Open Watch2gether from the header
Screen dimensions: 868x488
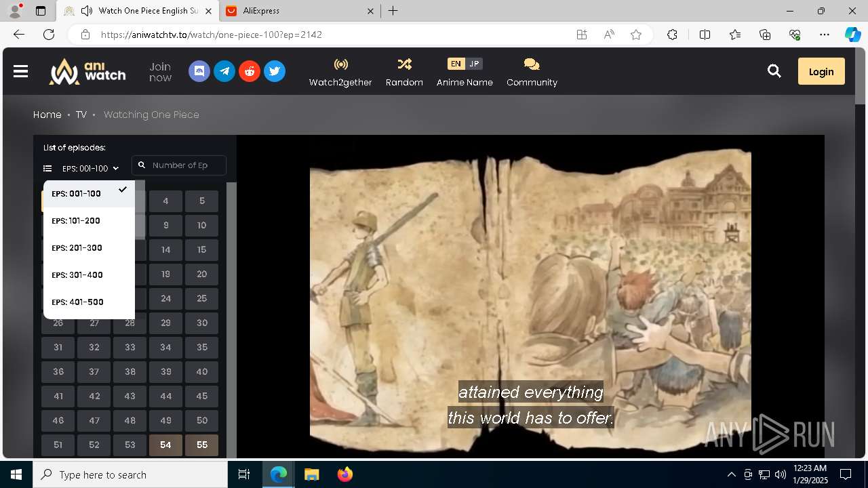coord(340,72)
